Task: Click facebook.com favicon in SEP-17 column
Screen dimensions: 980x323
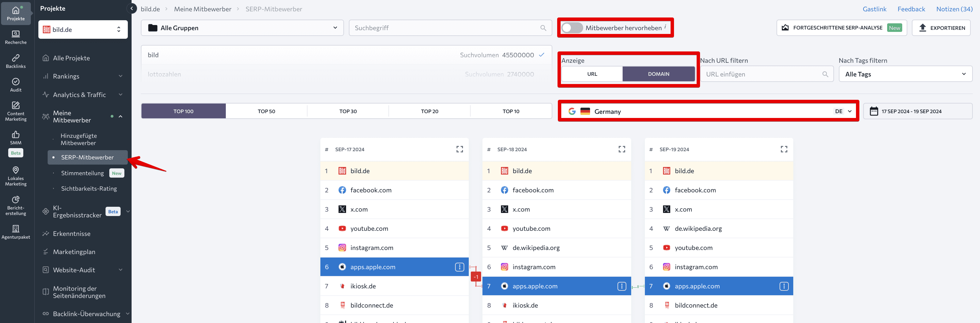Action: 342,190
